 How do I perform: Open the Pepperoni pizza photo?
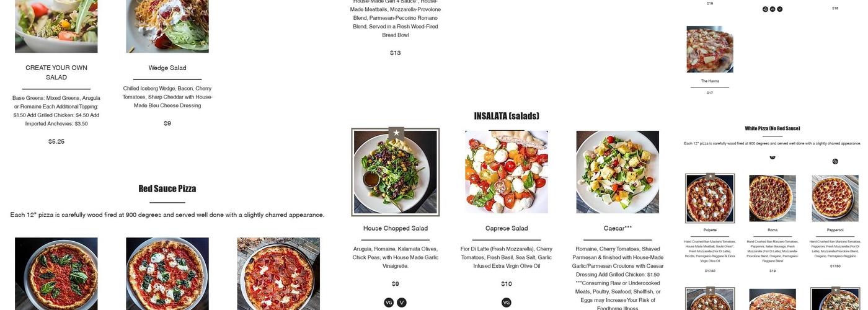click(835, 198)
